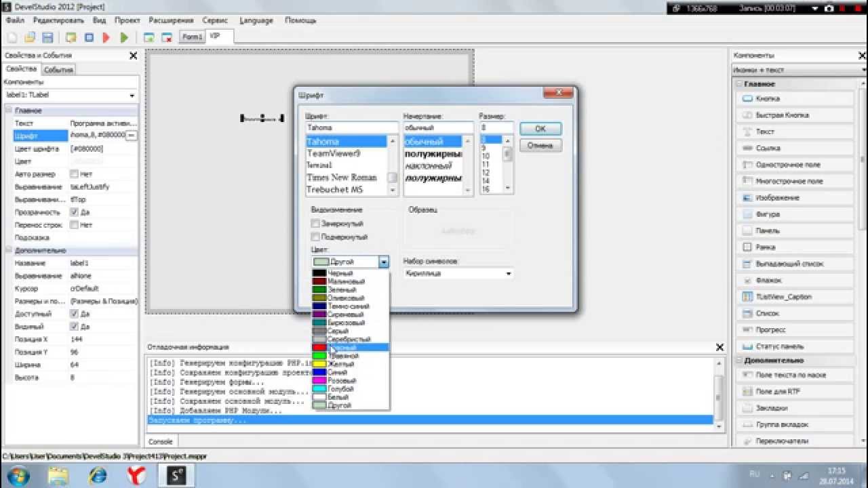868x488 pixels.
Task: Choose Синий color in list
Action: (351, 372)
